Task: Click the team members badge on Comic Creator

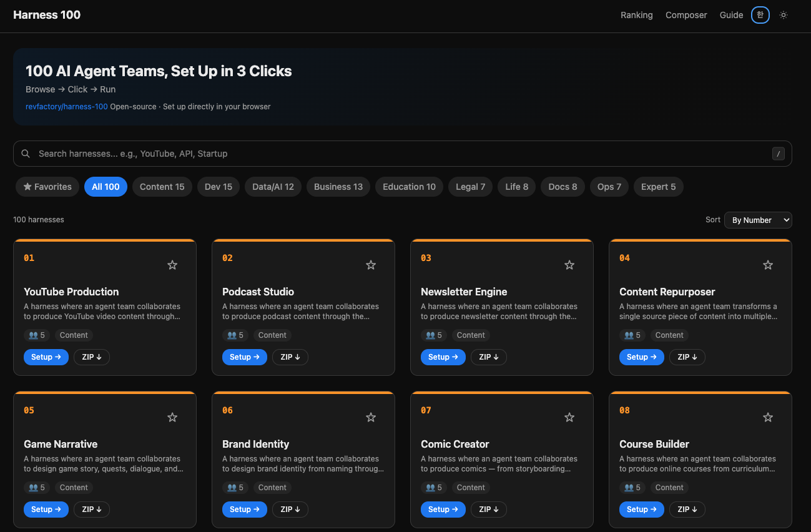Action: click(434, 488)
